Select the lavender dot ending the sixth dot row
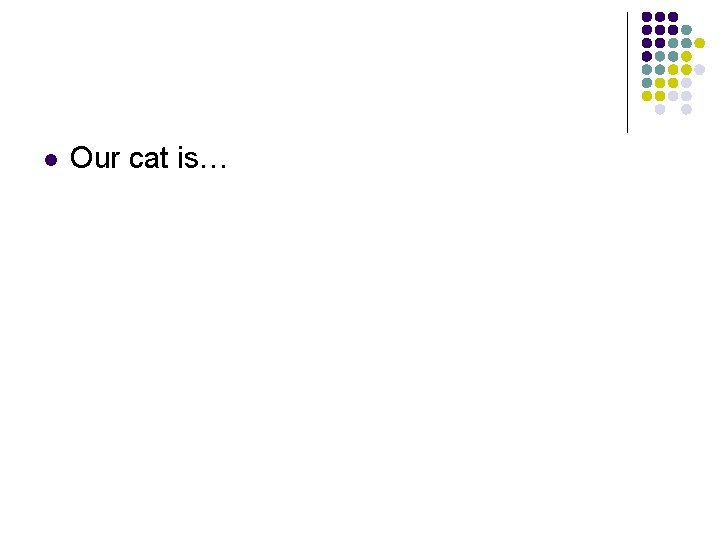720x540 pixels. point(686,83)
